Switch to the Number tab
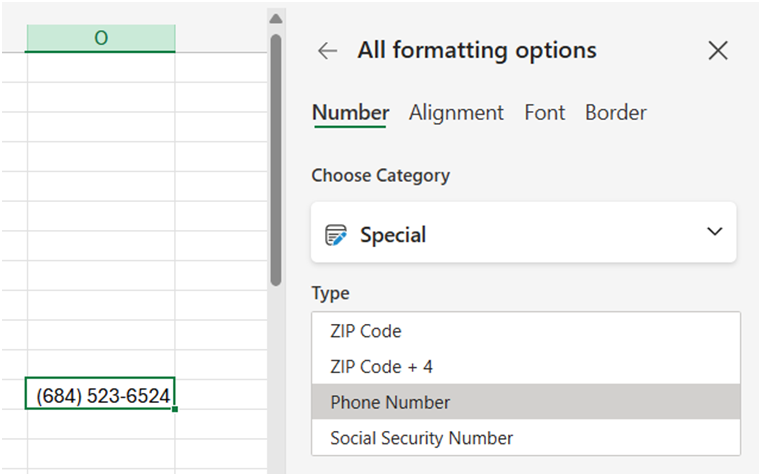This screenshot has height=476, width=761. [x=350, y=113]
